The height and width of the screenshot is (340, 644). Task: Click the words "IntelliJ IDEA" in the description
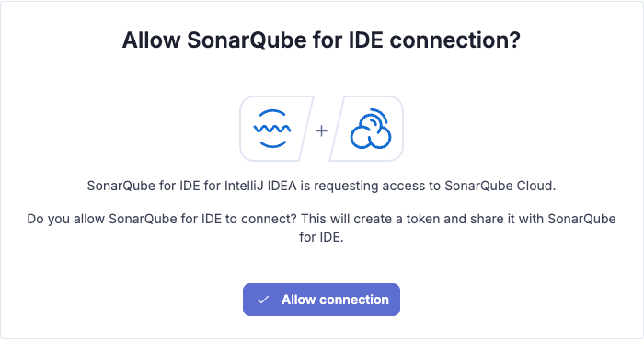coord(260,186)
